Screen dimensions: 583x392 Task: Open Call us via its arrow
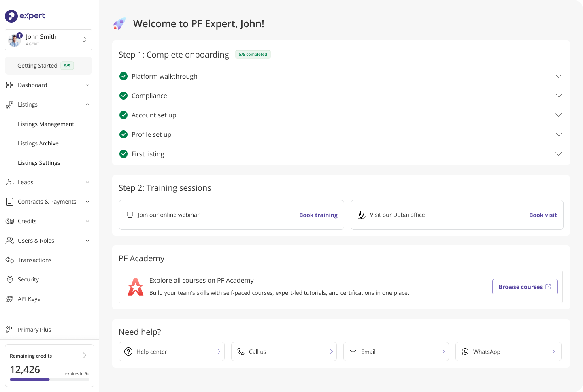331,352
